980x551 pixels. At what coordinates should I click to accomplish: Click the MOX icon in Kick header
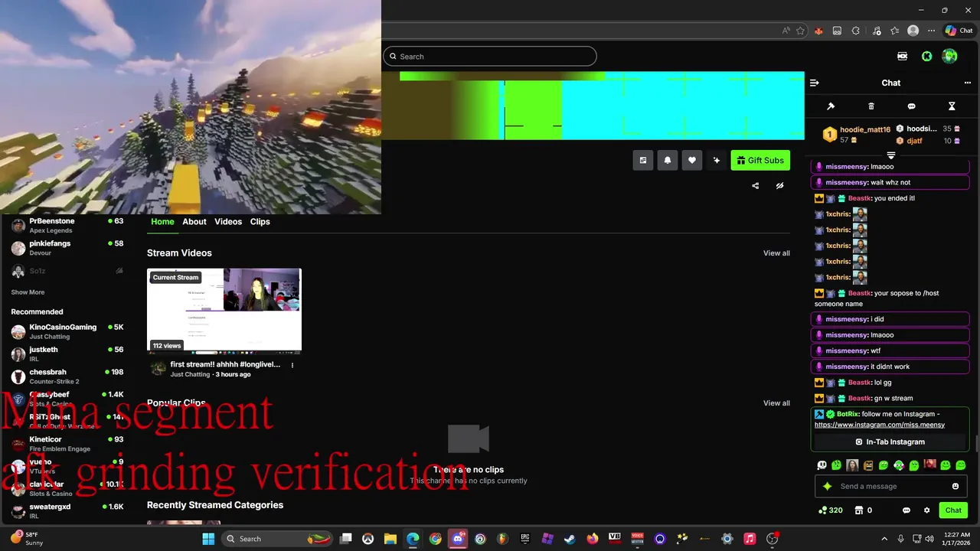[903, 56]
